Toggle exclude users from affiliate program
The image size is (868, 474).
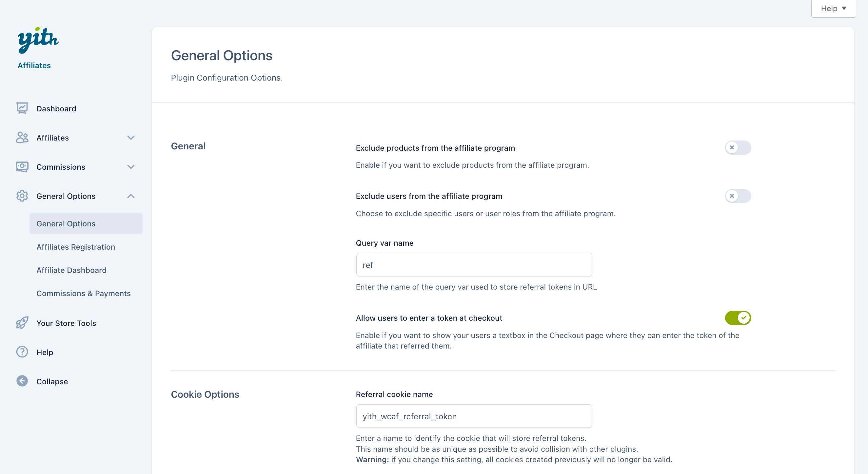pyautogui.click(x=738, y=196)
